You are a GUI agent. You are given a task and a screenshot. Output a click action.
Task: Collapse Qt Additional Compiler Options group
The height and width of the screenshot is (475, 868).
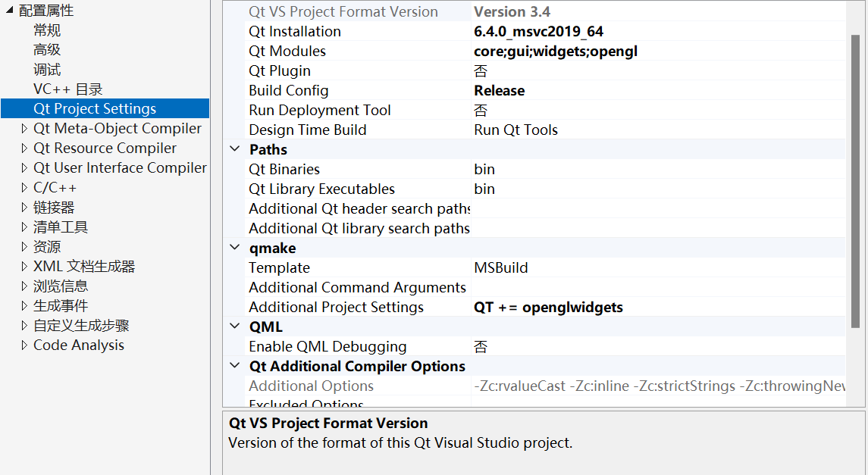[x=235, y=365]
